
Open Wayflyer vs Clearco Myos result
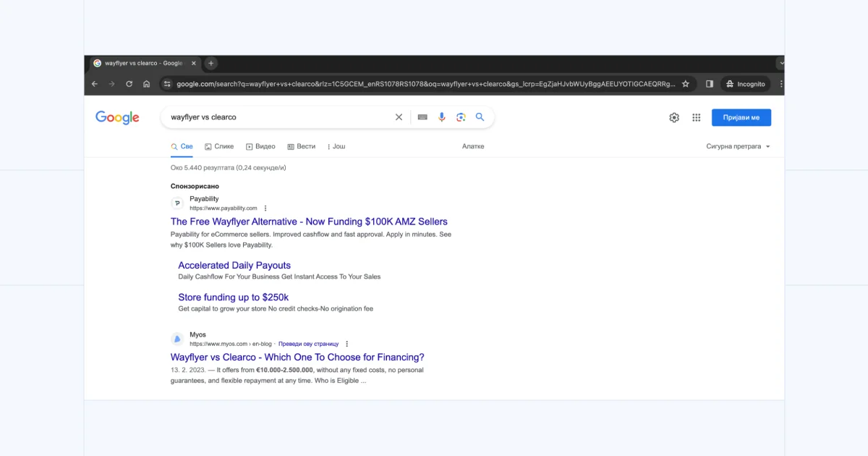tap(297, 357)
